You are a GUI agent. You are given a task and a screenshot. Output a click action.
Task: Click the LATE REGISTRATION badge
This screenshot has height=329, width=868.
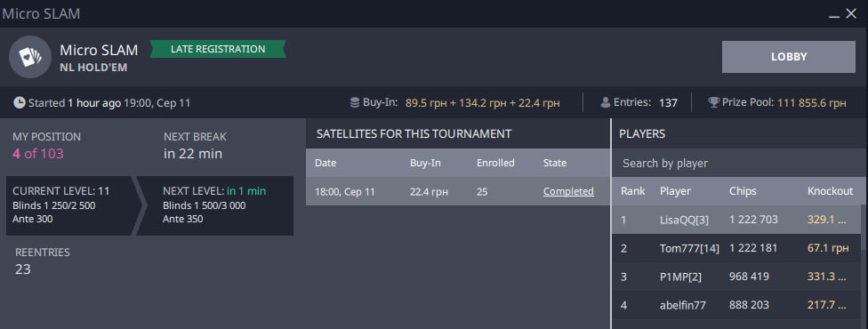click(x=218, y=49)
